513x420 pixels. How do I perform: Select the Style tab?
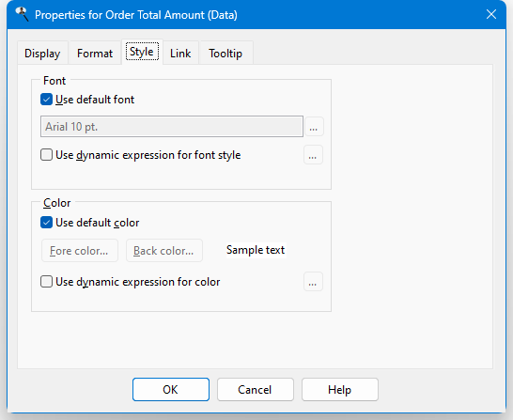[x=142, y=52]
